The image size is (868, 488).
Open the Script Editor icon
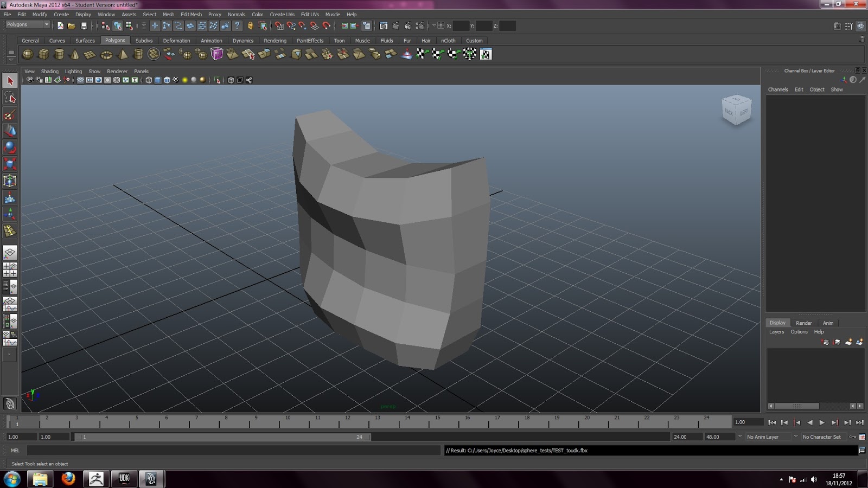pyautogui.click(x=862, y=451)
